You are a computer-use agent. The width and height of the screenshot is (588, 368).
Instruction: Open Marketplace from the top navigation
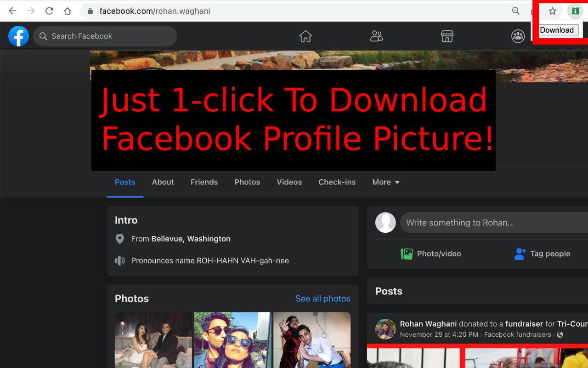[447, 35]
